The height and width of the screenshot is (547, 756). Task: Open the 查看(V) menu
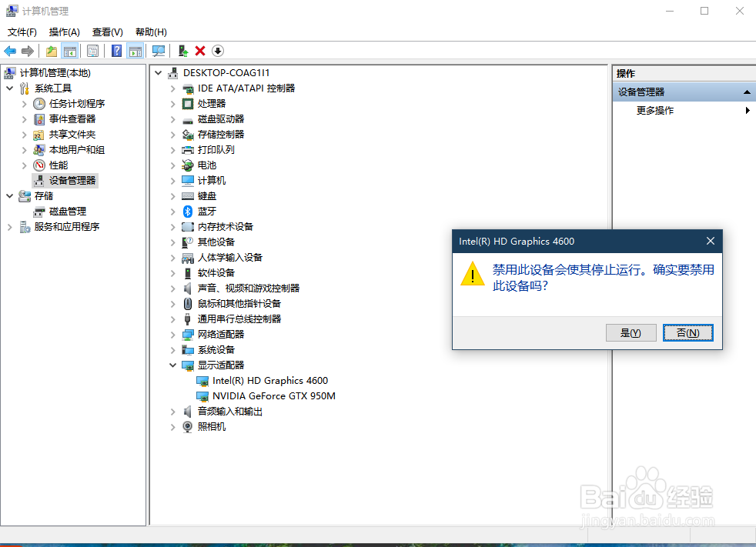(108, 32)
